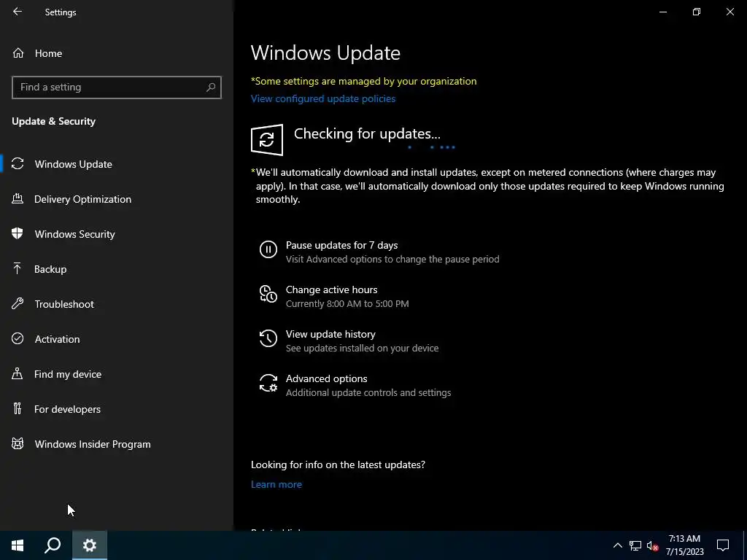Click Change active hours
The width and height of the screenshot is (747, 560).
(332, 289)
